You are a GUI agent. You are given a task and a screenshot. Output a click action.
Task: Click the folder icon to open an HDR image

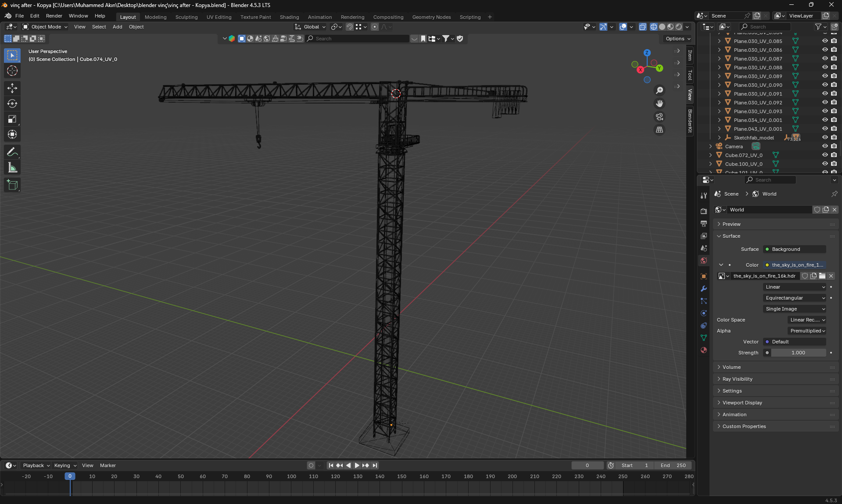pos(822,276)
